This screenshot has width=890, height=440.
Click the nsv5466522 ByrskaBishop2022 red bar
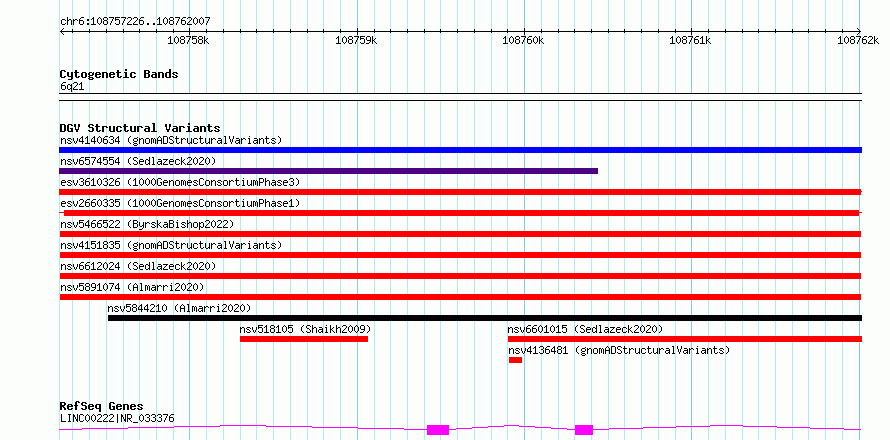[x=460, y=234]
